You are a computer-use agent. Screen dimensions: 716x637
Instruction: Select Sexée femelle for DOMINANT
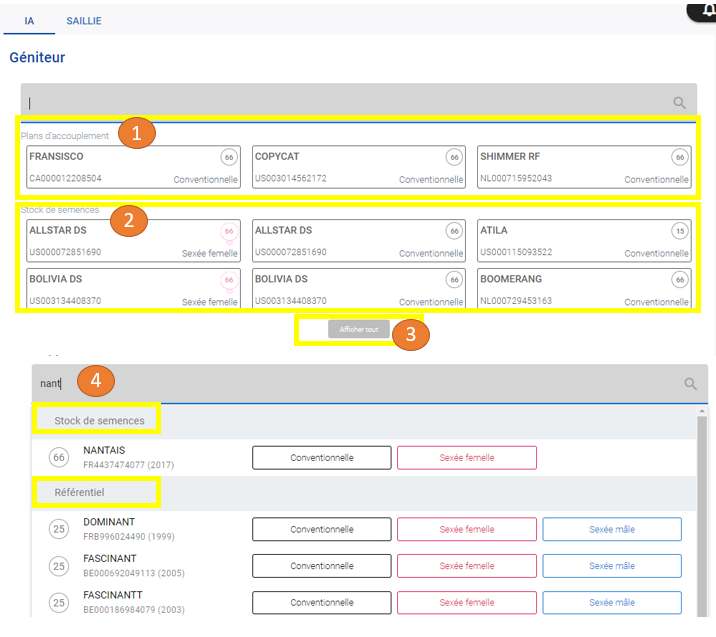click(467, 529)
